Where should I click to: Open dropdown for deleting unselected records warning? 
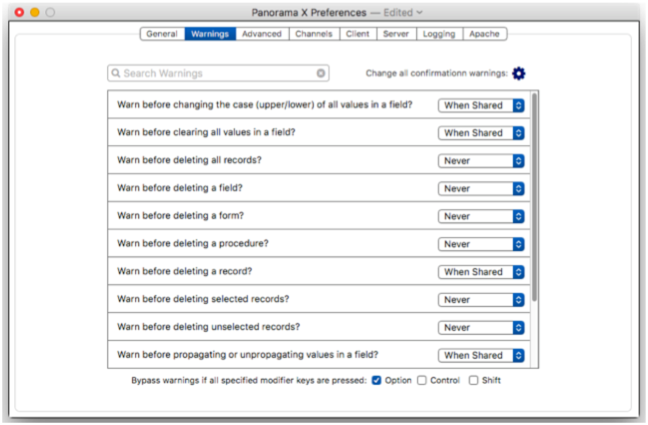(x=481, y=327)
